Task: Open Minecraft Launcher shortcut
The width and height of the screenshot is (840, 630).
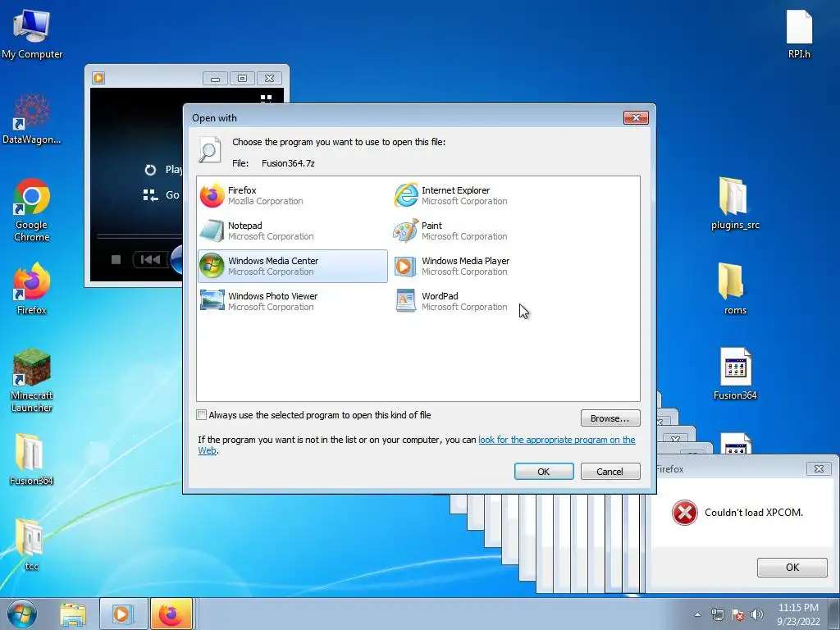Action: click(x=32, y=381)
